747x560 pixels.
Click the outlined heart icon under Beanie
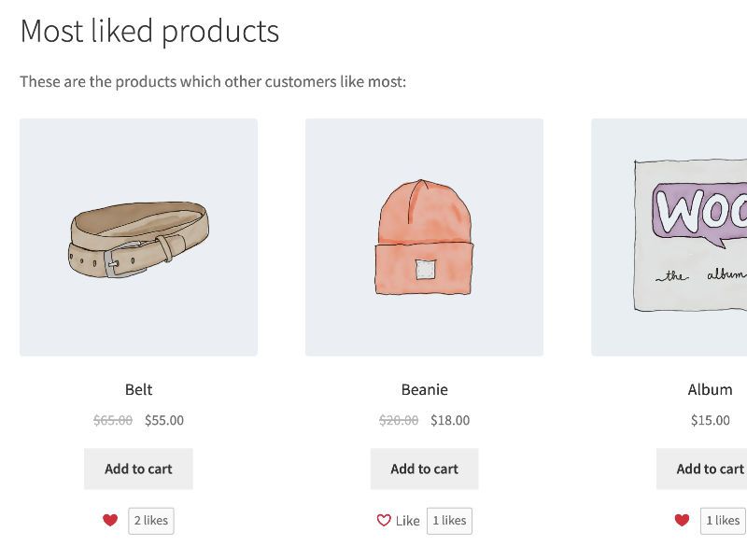coord(383,520)
